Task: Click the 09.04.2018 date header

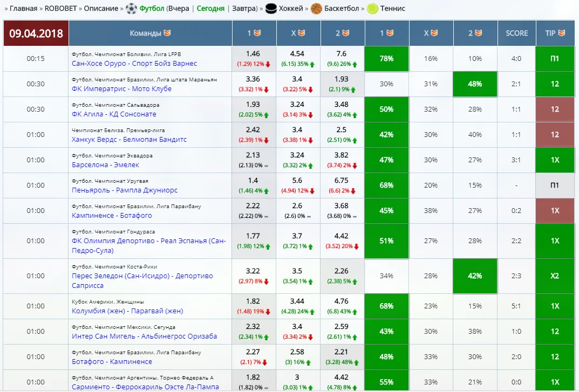Action: (x=36, y=33)
